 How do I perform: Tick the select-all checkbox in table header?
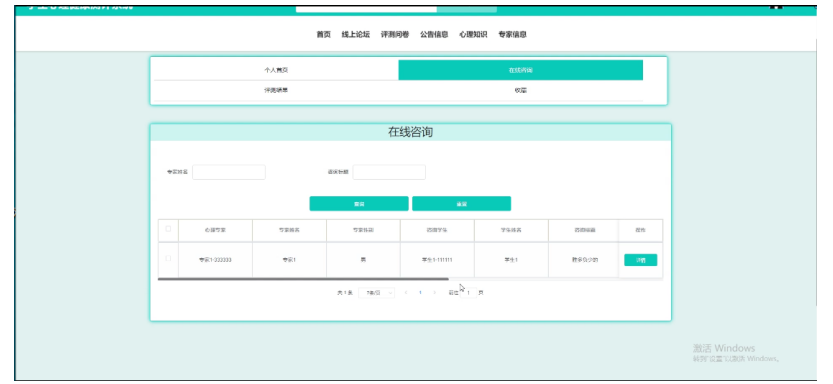(x=168, y=229)
